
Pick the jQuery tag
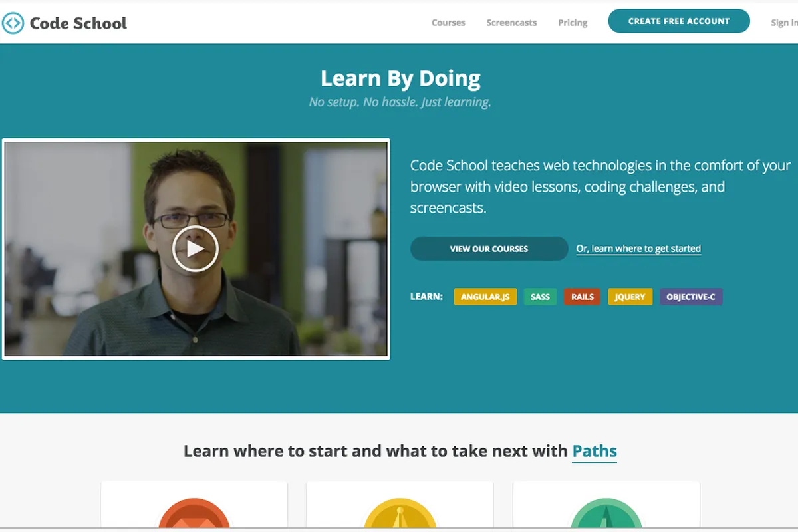pos(630,297)
